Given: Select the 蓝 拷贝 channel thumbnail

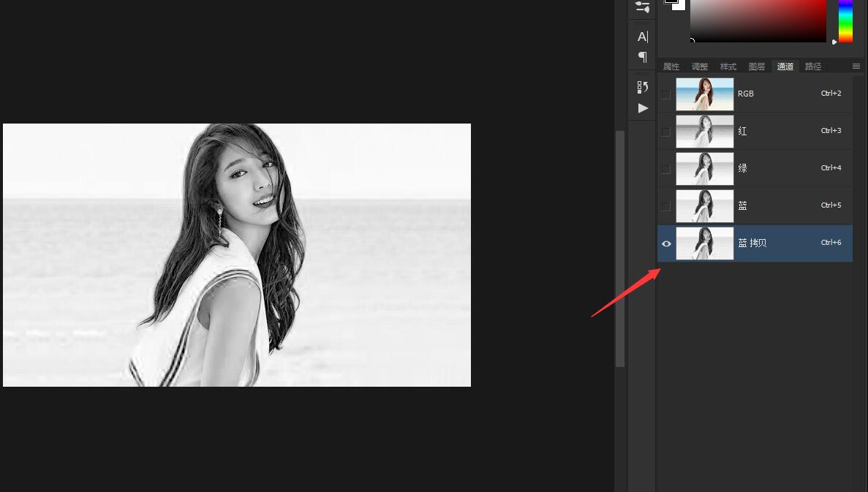Looking at the screenshot, I should (x=705, y=243).
